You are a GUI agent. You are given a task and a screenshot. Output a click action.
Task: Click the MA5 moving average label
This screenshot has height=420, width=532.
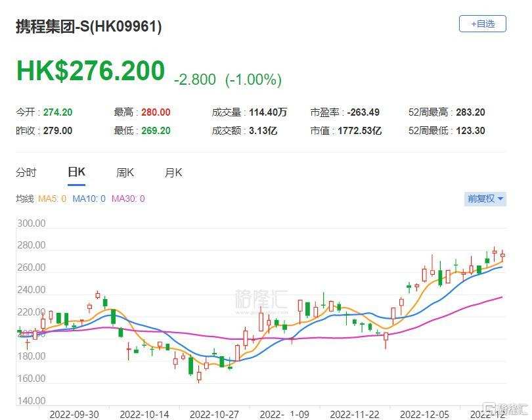[53, 198]
